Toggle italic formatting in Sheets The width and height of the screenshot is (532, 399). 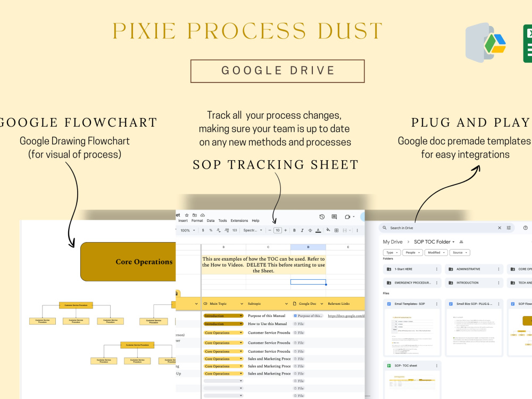[x=302, y=230]
